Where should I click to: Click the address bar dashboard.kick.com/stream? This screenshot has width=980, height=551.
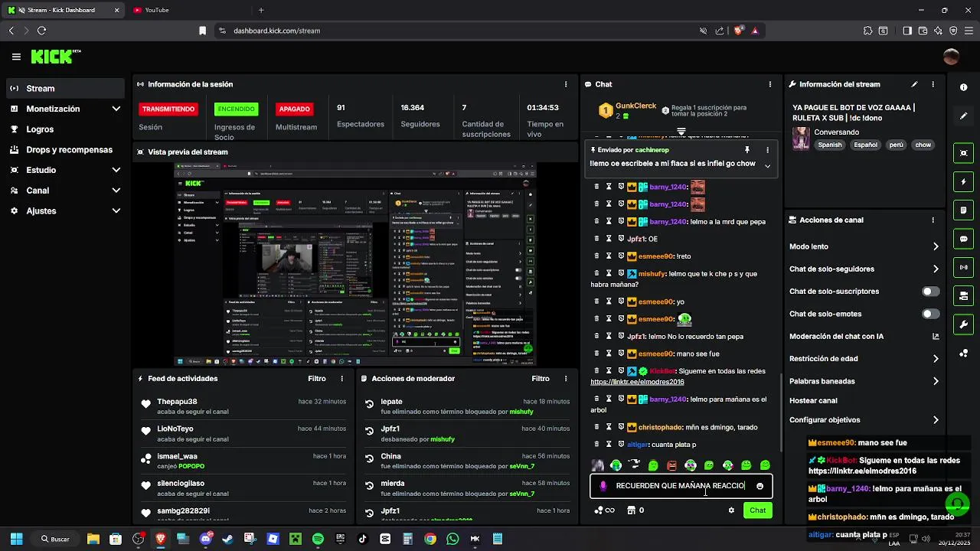[276, 31]
